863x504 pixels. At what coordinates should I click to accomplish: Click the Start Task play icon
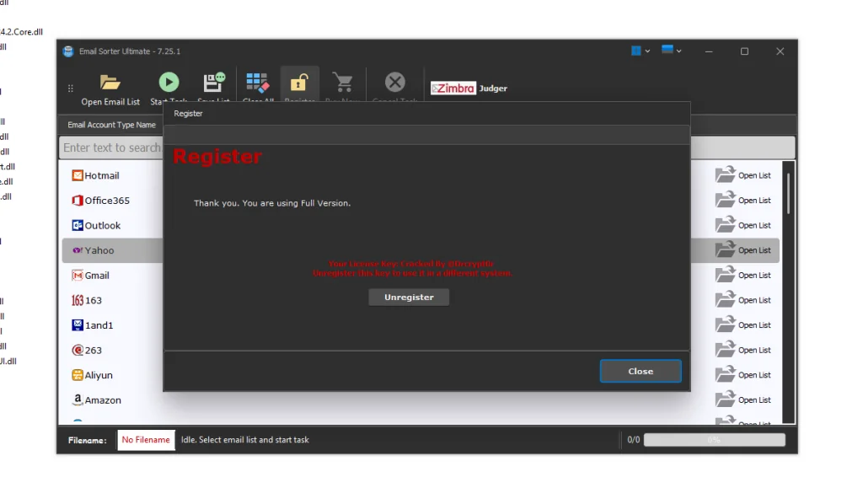coord(168,82)
